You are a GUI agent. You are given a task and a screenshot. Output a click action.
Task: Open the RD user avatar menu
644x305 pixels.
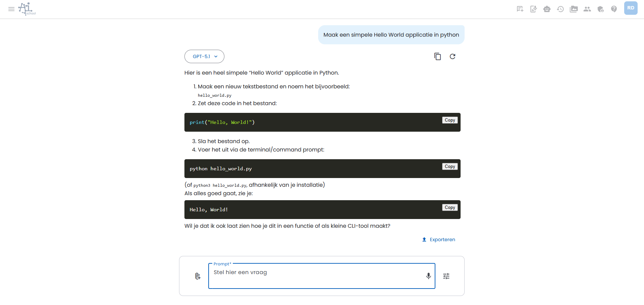631,8
